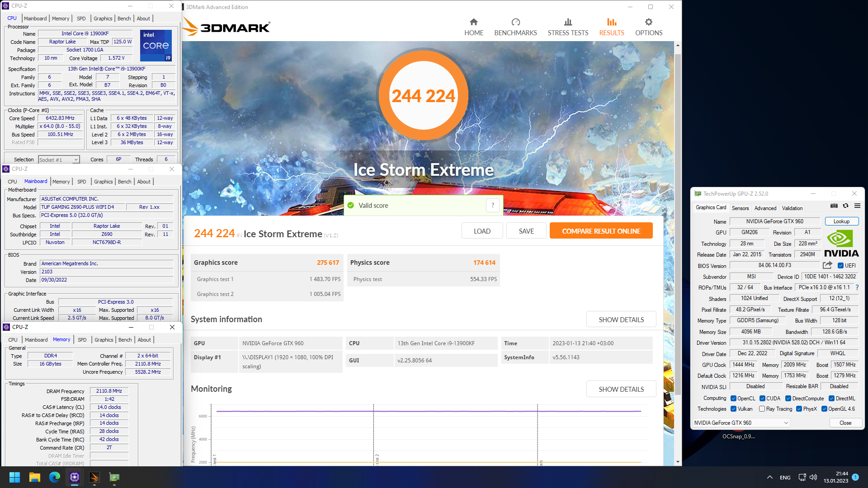Screen dimensions: 868x488
Task: Switch to the Mainboard tab in the top CPU-Z window
Action: coord(35,19)
